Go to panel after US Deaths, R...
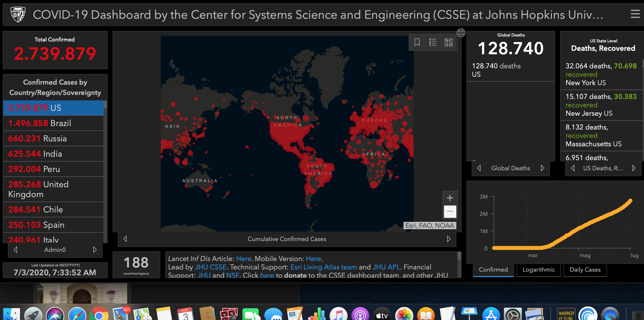 (634, 168)
